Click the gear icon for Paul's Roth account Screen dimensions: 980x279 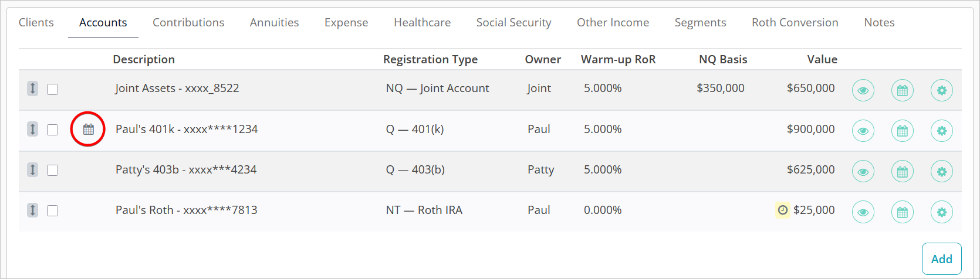941,212
